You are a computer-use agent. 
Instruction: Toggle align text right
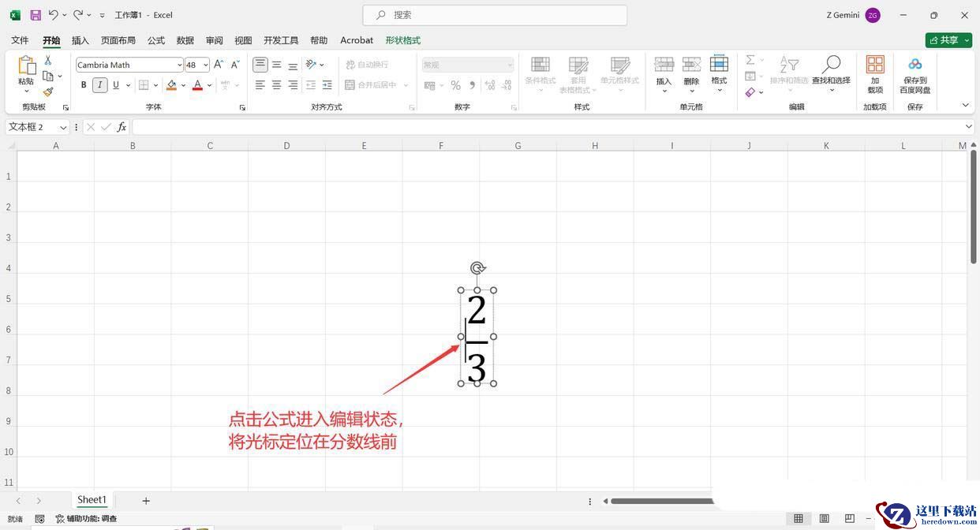293,85
